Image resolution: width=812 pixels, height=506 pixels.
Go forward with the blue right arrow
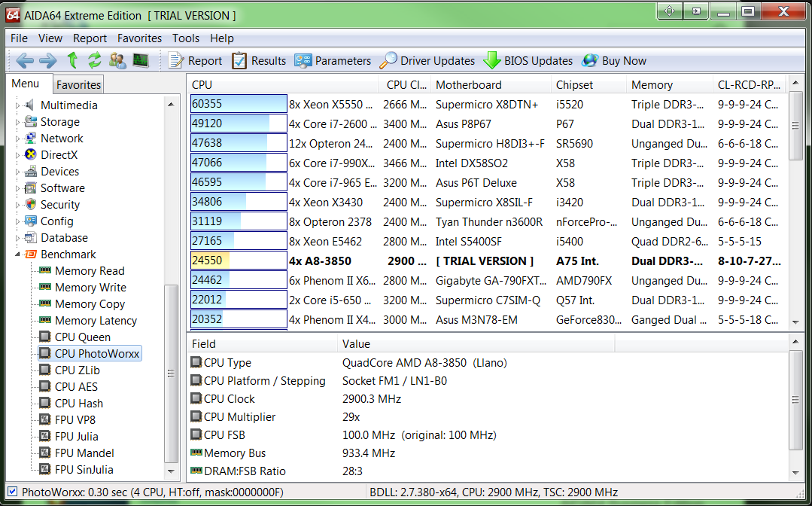pyautogui.click(x=47, y=61)
